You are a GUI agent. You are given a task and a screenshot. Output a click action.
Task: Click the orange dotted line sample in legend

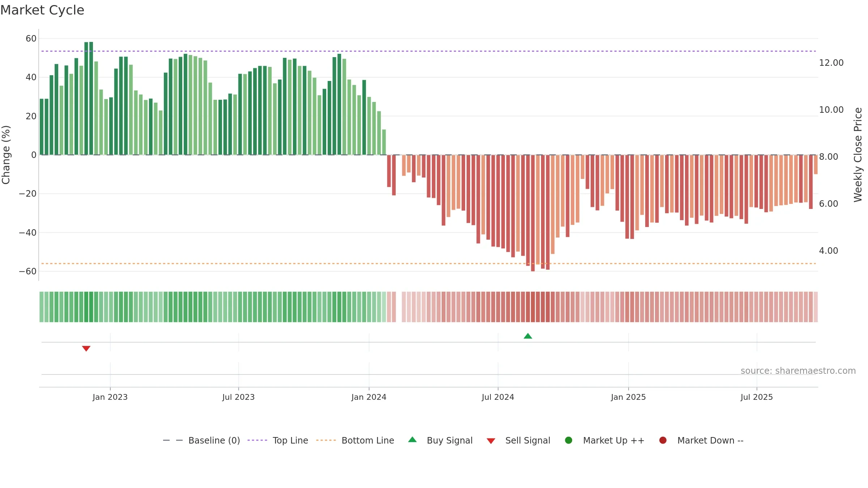click(326, 440)
